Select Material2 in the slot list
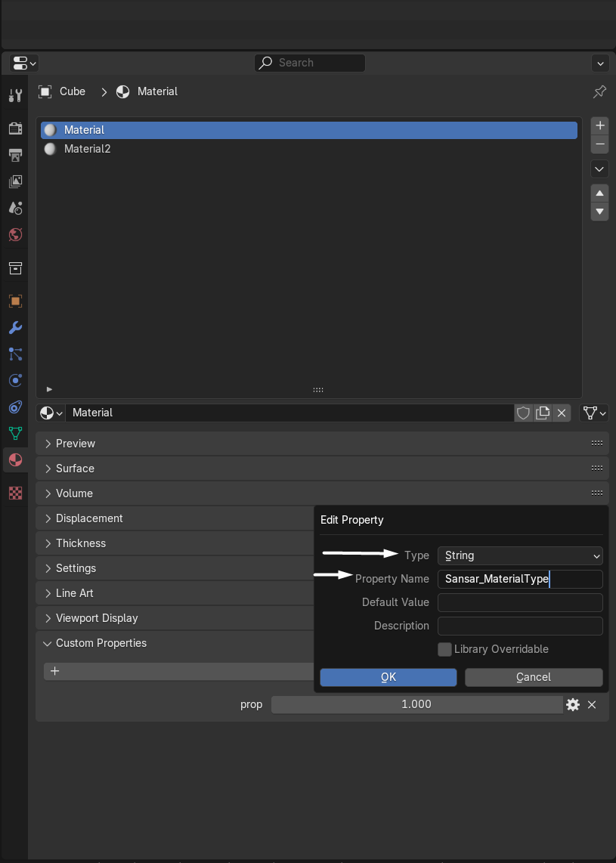The image size is (616, 863). point(87,149)
